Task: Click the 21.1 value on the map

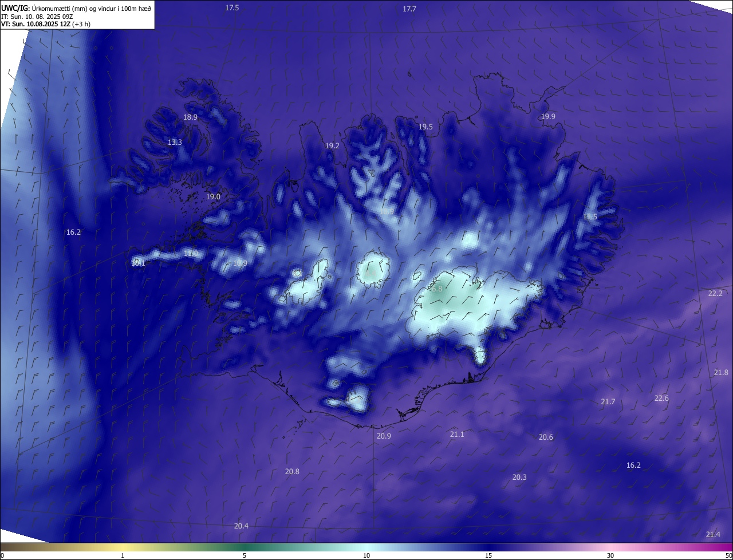Action: coord(456,435)
